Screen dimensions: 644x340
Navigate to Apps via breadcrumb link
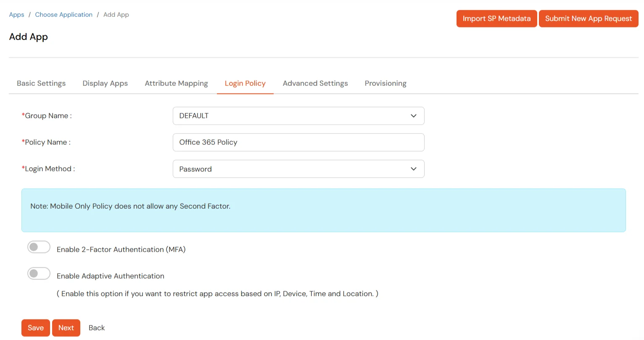(x=16, y=14)
